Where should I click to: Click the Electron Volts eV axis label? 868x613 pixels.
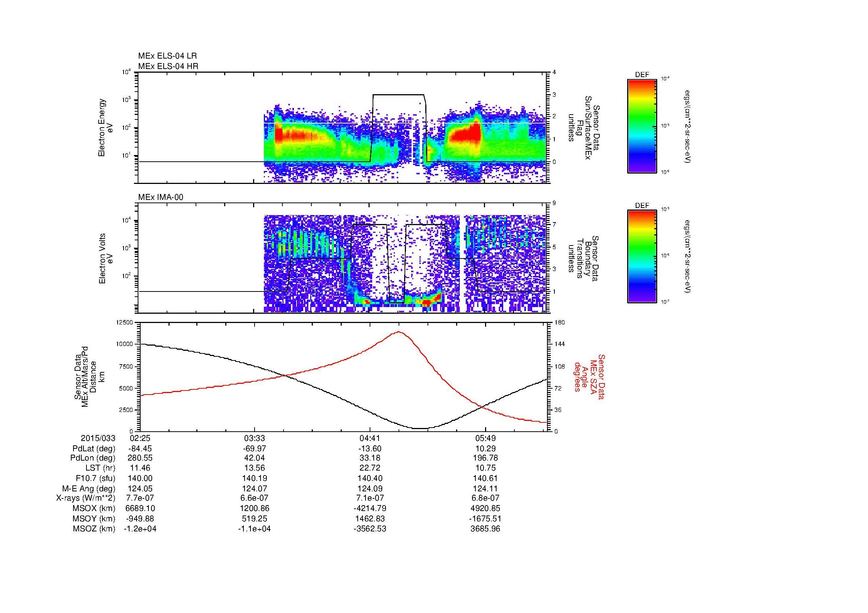pyautogui.click(x=106, y=259)
